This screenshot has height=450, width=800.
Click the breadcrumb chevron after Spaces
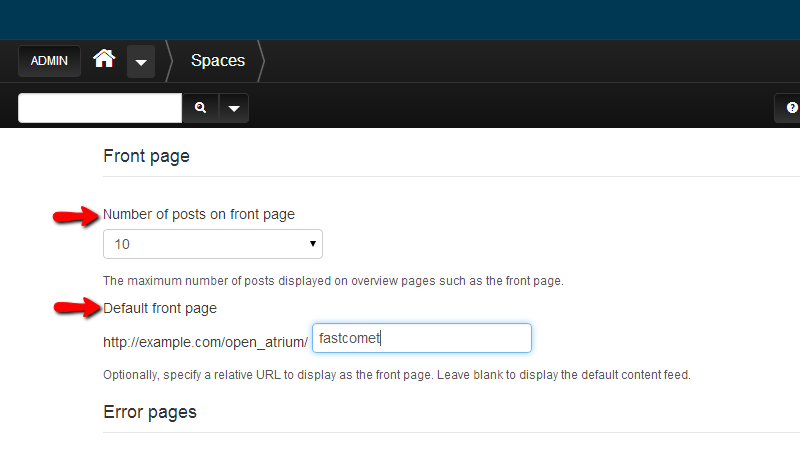tap(262, 61)
